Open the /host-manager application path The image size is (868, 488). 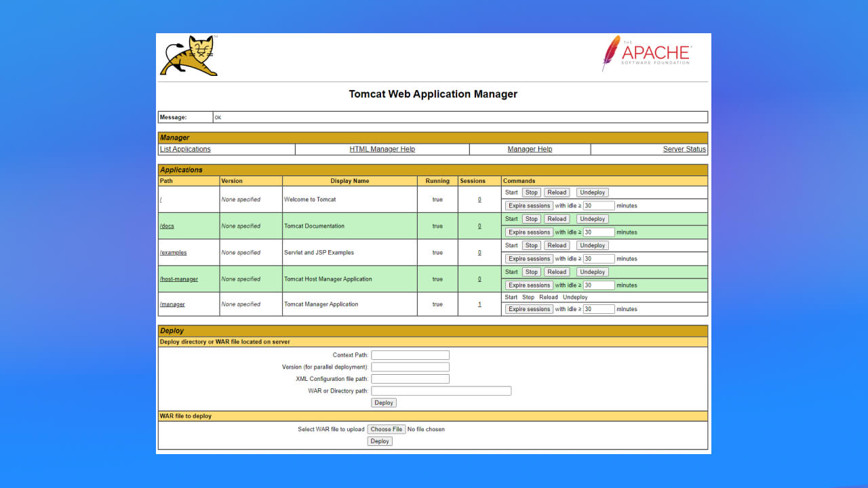[179, 279]
